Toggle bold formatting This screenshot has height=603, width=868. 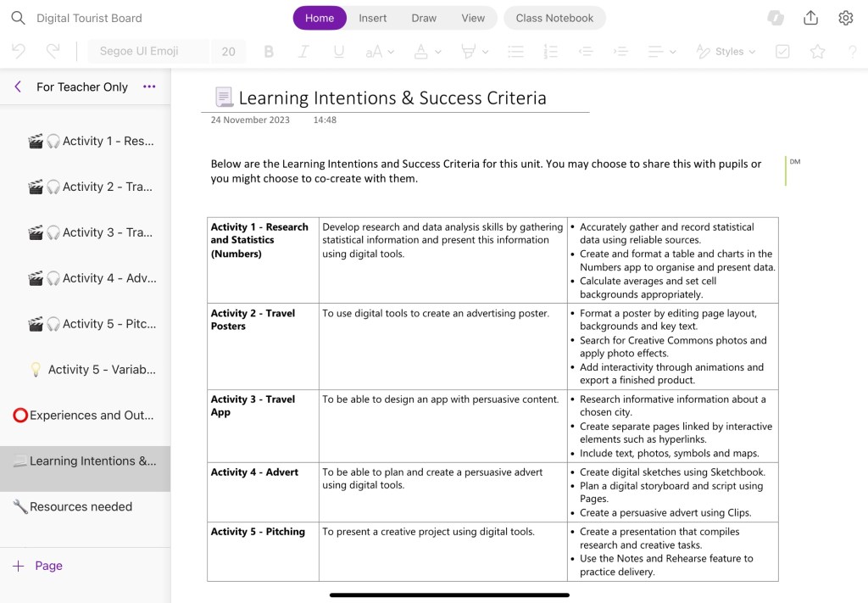point(269,52)
